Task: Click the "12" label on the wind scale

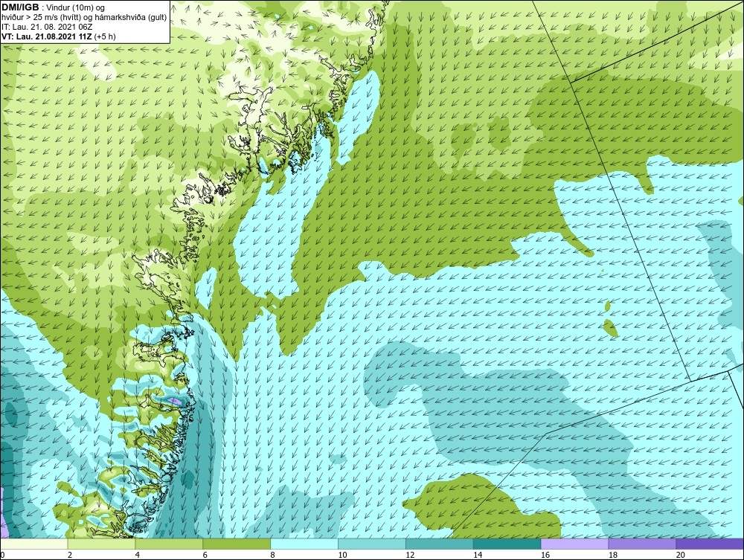Action: (410, 555)
